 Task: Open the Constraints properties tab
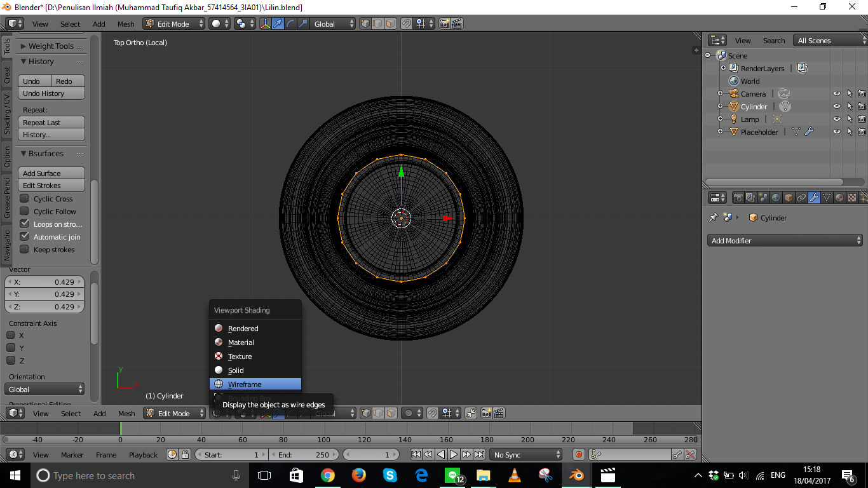801,198
